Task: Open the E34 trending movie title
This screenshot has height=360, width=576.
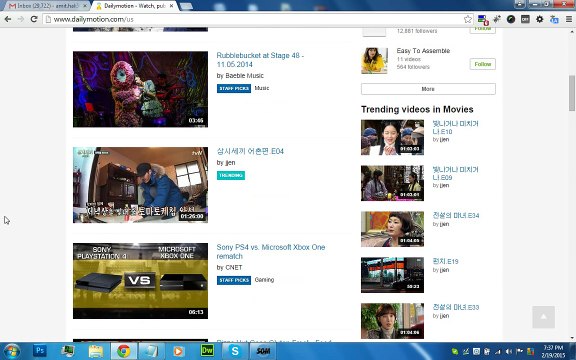Action: pos(456,216)
